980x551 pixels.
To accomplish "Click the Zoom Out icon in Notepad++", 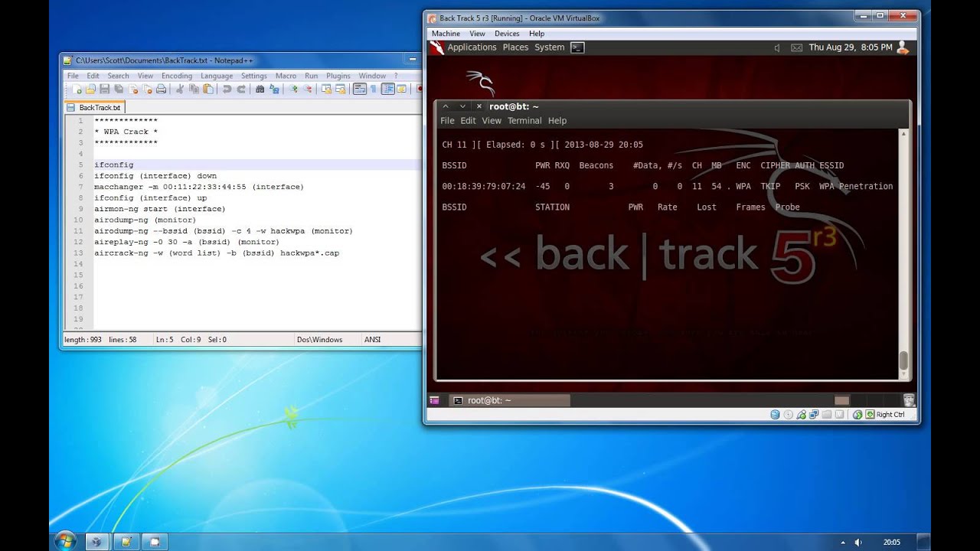I will (308, 89).
